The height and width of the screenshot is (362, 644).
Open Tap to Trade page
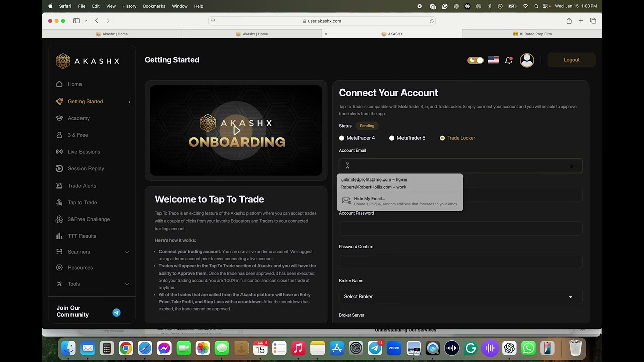coord(82,202)
